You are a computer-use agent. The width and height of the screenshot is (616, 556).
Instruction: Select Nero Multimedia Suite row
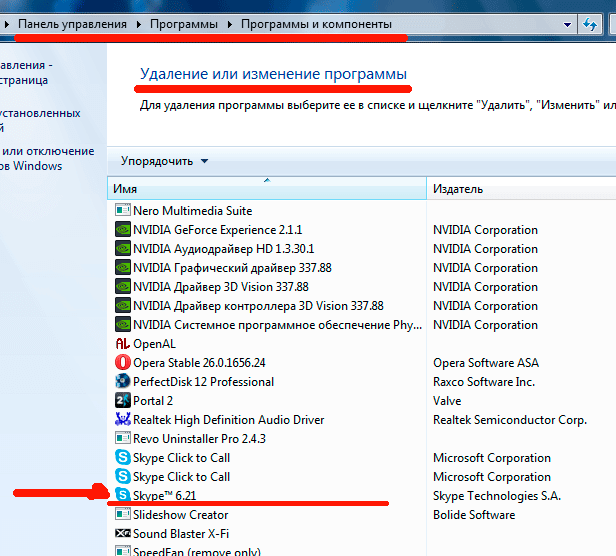coord(192,211)
